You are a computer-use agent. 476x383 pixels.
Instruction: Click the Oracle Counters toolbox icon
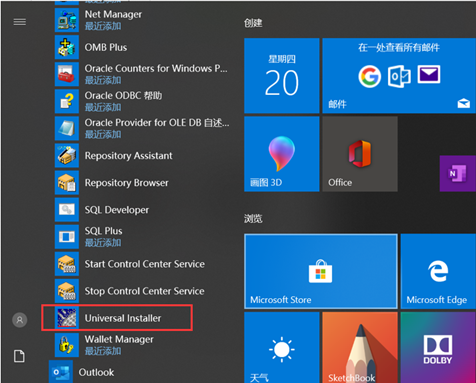click(x=67, y=74)
